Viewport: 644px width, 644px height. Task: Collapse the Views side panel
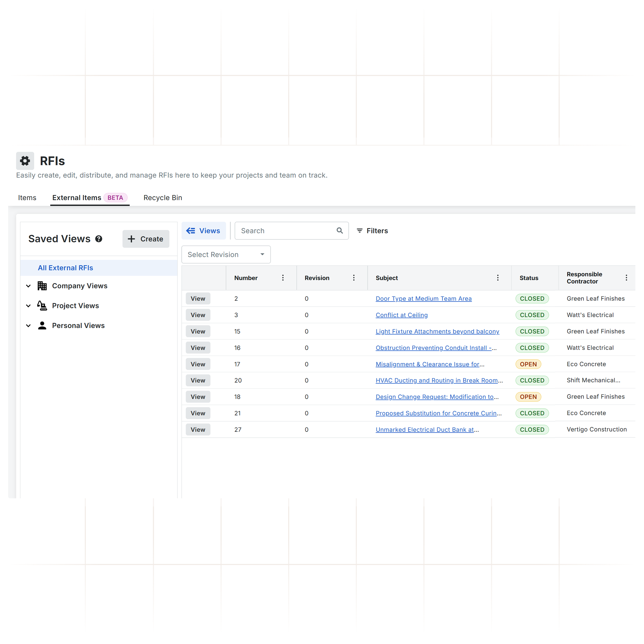204,231
